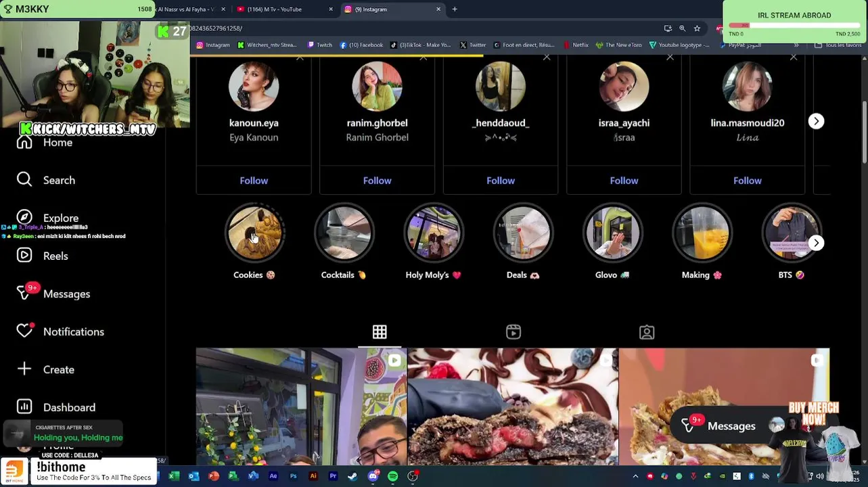Follow lina.masmoudi20
The height and width of the screenshot is (487, 868).
click(748, 181)
